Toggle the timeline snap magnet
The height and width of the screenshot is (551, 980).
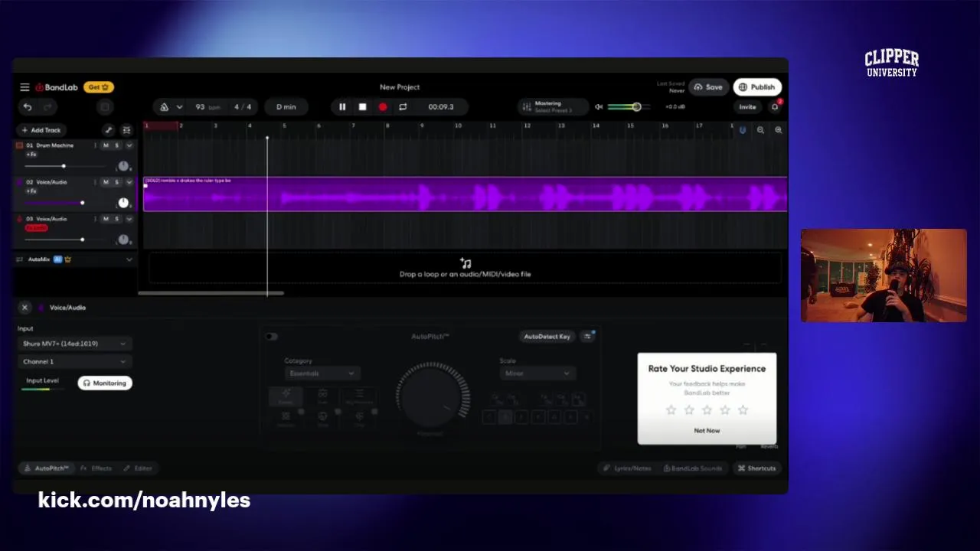tap(742, 130)
